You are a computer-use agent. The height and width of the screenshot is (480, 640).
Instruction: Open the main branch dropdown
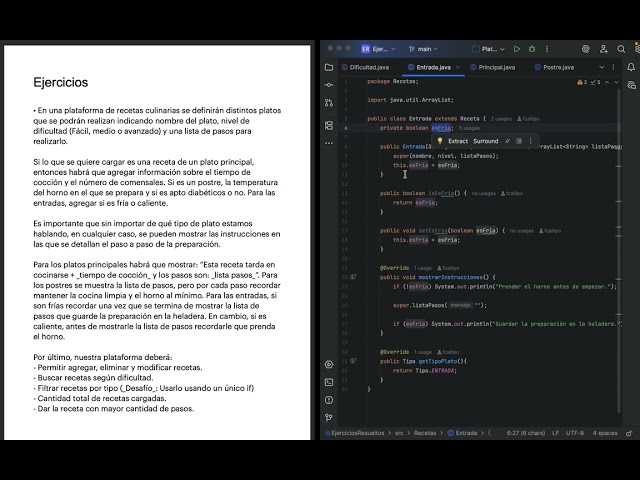click(423, 49)
